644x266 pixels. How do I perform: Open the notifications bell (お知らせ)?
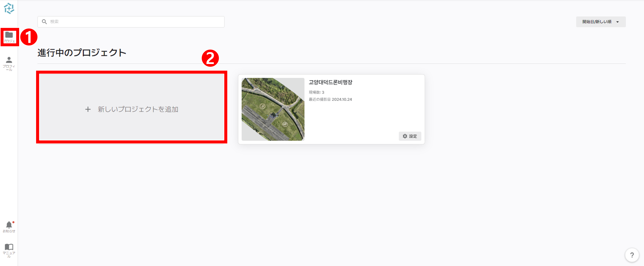[x=9, y=227]
